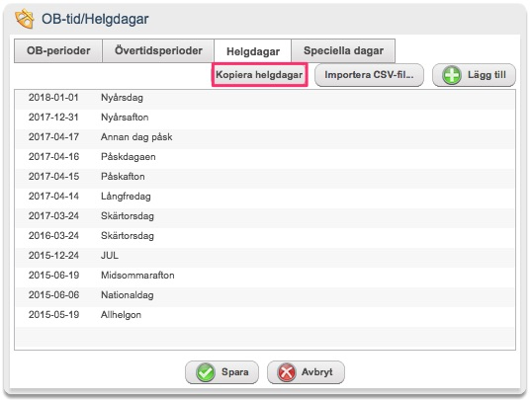Select the Nyårsafton holiday row
Image resolution: width=532 pixels, height=400 pixels.
pos(265,118)
